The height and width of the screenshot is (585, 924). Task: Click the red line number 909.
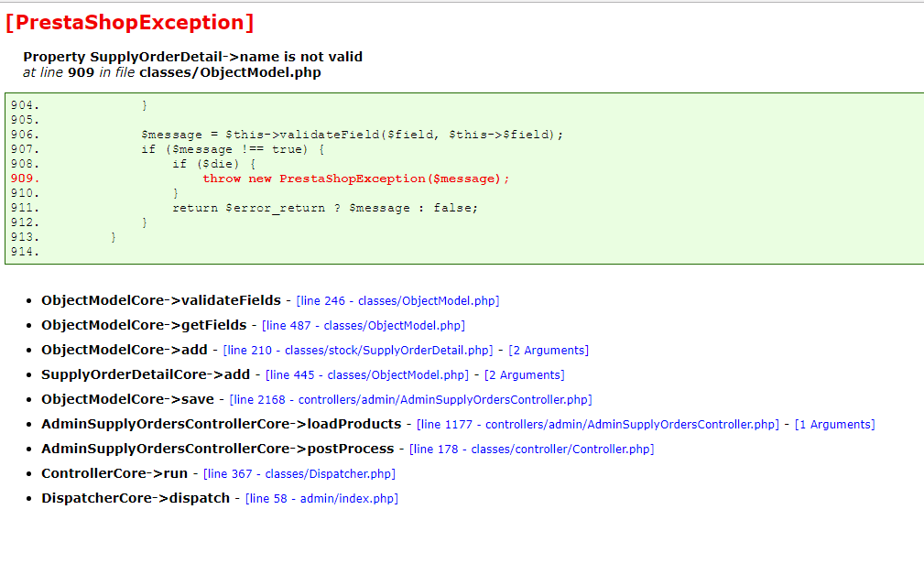[x=25, y=179]
